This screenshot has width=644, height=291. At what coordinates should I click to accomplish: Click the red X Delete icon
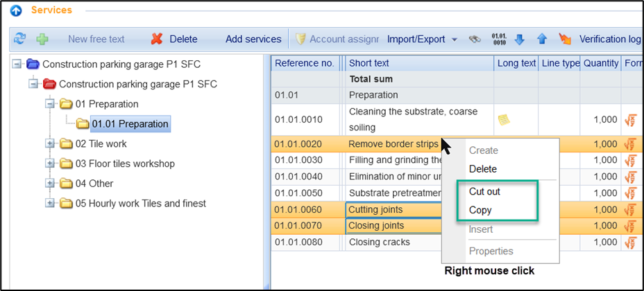click(x=158, y=39)
